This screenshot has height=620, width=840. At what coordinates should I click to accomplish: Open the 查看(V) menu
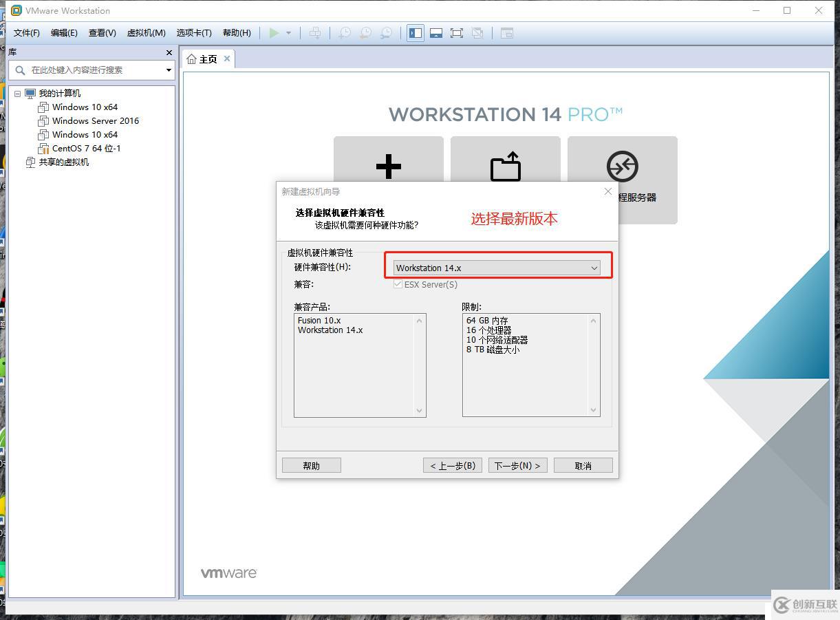(102, 33)
